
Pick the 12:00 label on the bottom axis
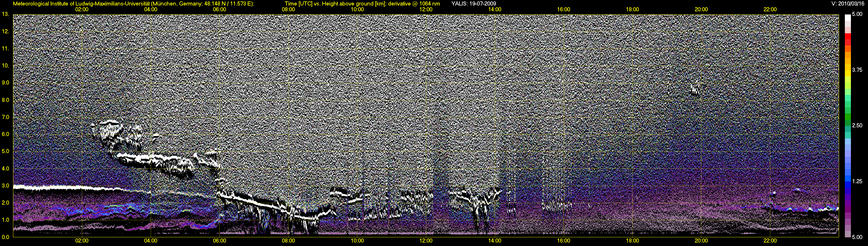click(426, 241)
